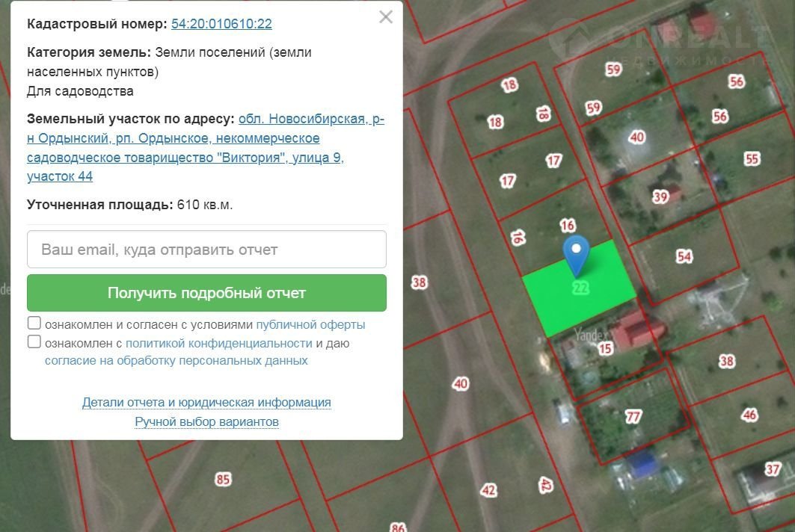
Task: Tick the public offer agreement checkbox
Action: [34, 324]
